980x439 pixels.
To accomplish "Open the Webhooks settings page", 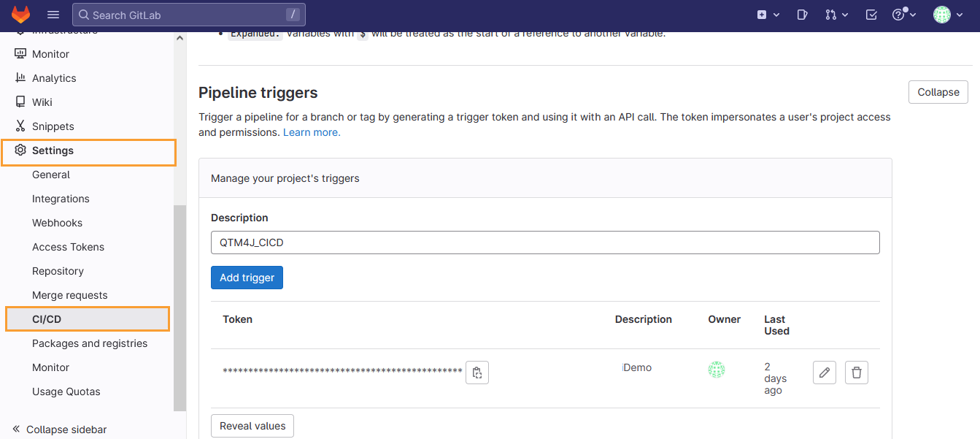I will [x=57, y=222].
